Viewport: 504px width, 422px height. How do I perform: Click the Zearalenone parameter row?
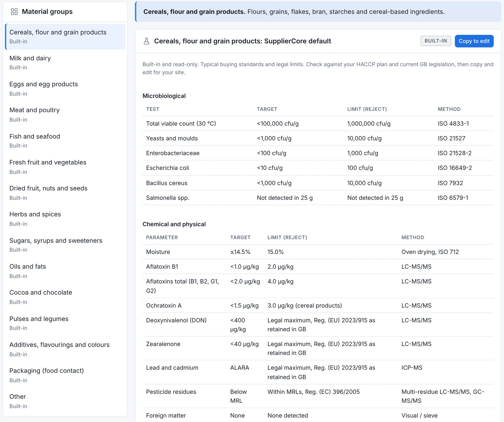coord(318,348)
